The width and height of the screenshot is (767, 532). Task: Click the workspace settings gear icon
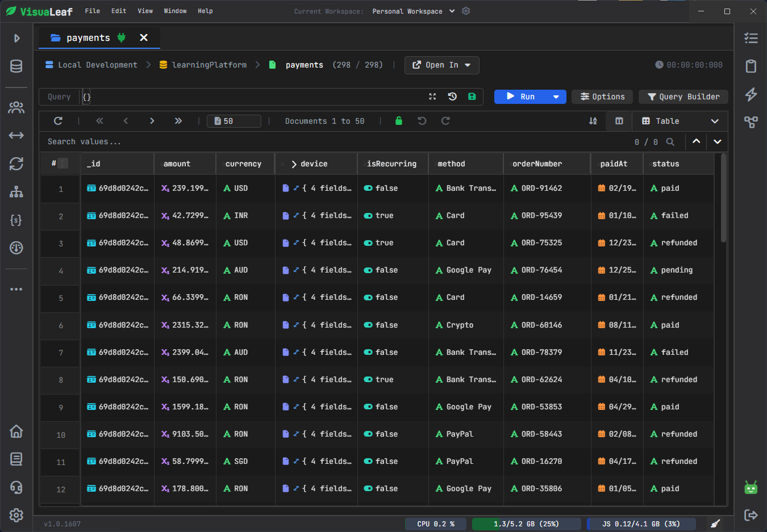tap(466, 11)
